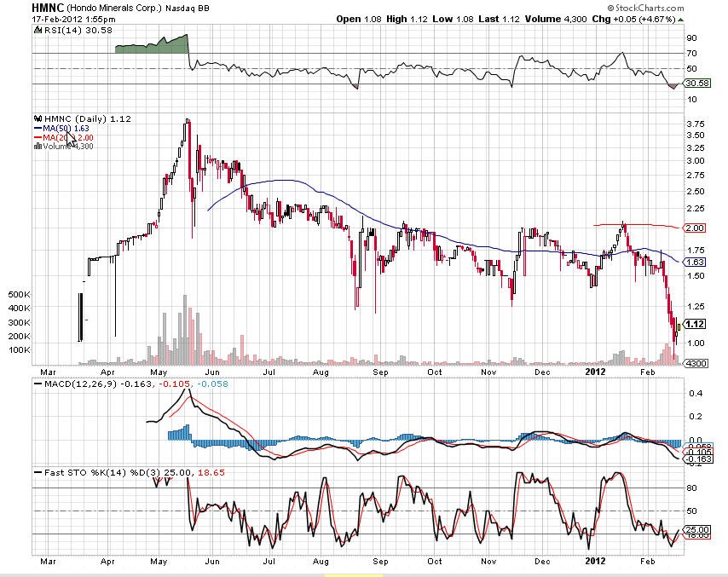Click the 10 level on the RSI axis

[692, 100]
